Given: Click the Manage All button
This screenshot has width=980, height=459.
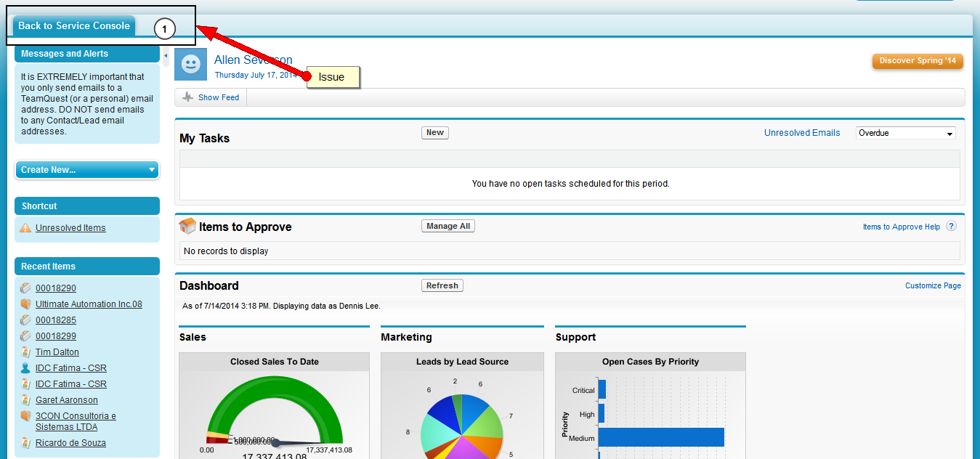Looking at the screenshot, I should tap(448, 227).
